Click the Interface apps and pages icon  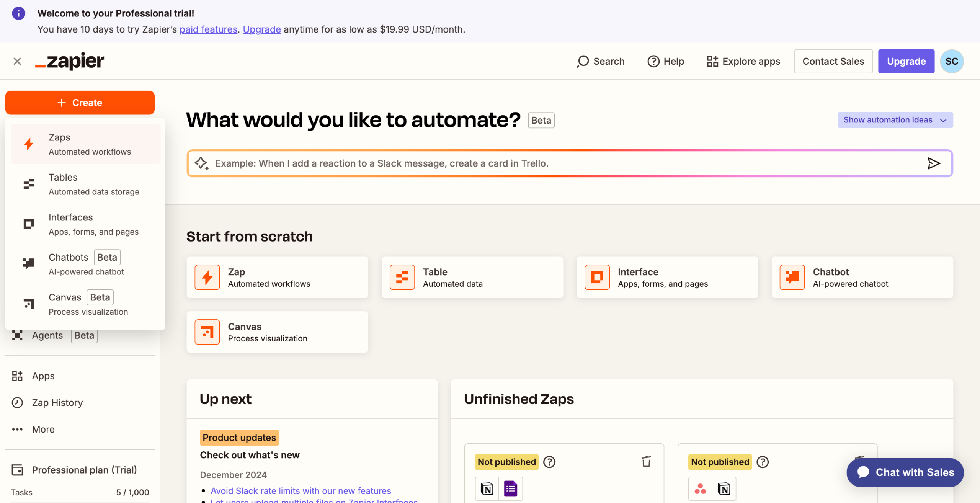point(596,277)
